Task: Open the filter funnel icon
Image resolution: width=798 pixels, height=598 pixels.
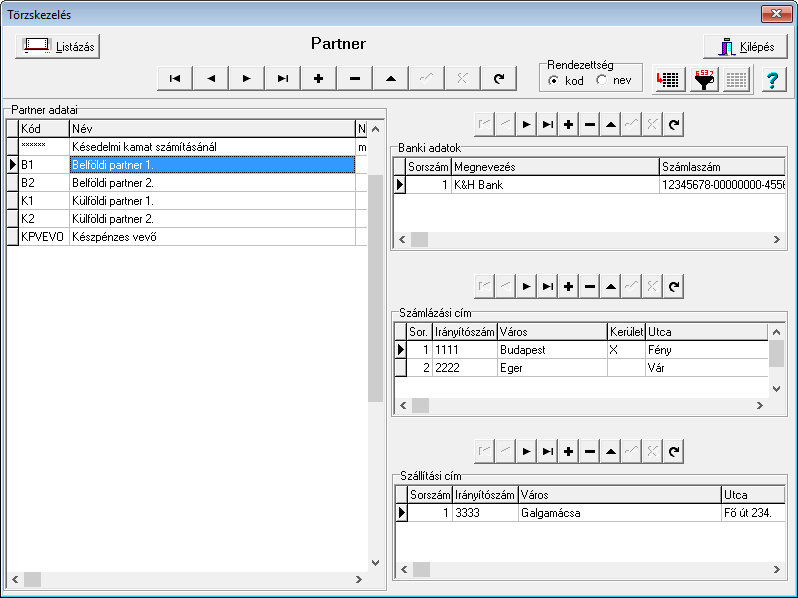Action: point(704,79)
